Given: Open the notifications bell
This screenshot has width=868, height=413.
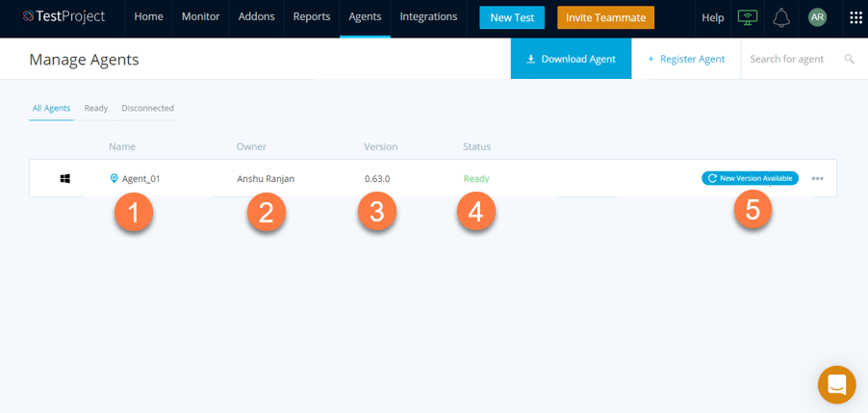Looking at the screenshot, I should click(781, 17).
